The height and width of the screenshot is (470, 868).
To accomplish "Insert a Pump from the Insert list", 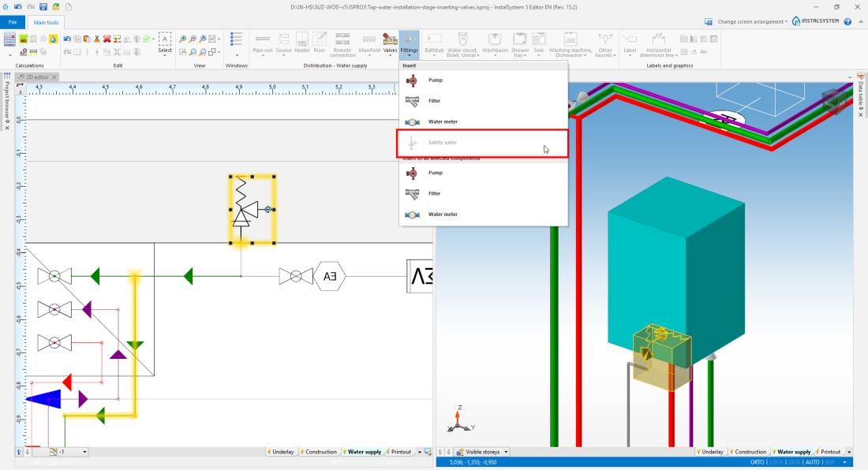I will pyautogui.click(x=435, y=80).
